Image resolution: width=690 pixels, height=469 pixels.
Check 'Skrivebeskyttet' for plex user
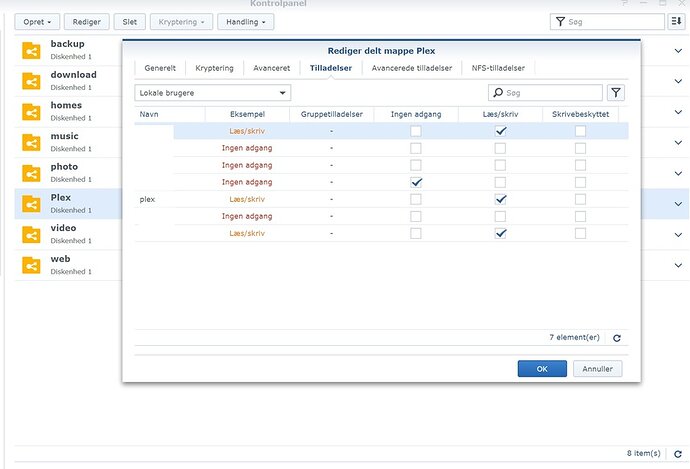click(x=580, y=199)
